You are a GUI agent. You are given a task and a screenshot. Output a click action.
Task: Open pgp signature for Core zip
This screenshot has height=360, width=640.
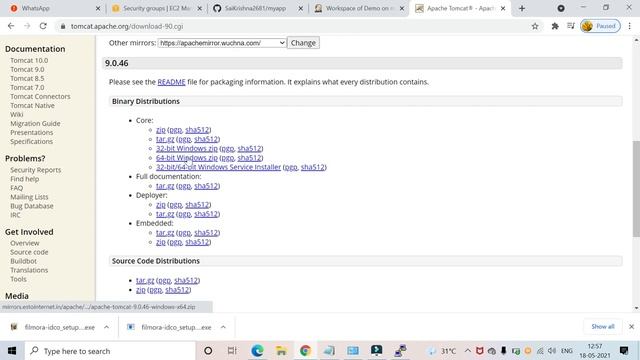[x=176, y=130]
